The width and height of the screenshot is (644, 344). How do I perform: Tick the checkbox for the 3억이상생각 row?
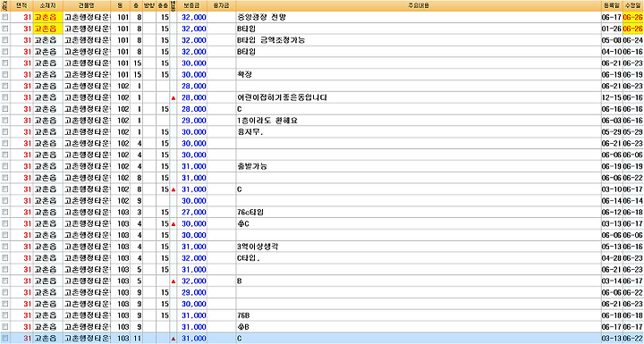pyautogui.click(x=5, y=247)
